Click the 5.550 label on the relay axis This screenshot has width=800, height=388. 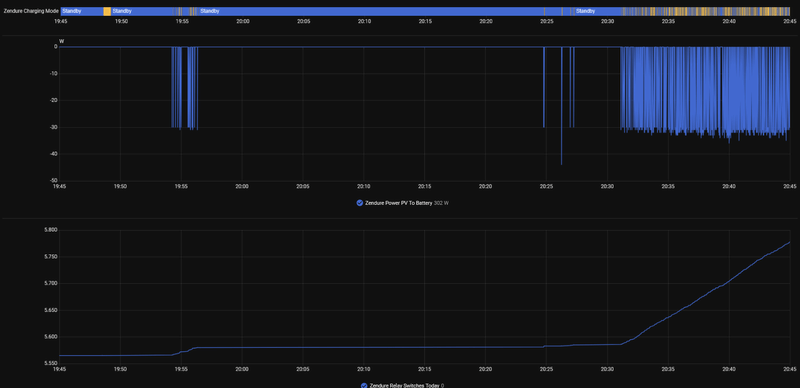point(51,363)
